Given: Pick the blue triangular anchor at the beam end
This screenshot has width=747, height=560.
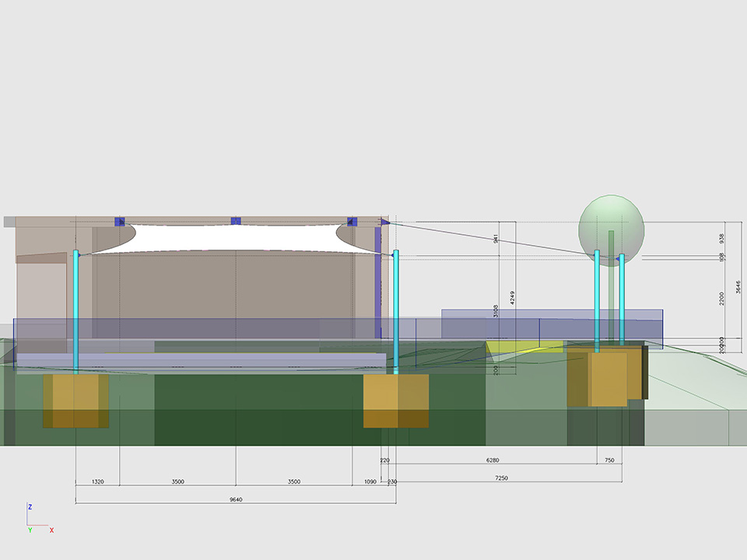Looking at the screenshot, I should 384,222.
